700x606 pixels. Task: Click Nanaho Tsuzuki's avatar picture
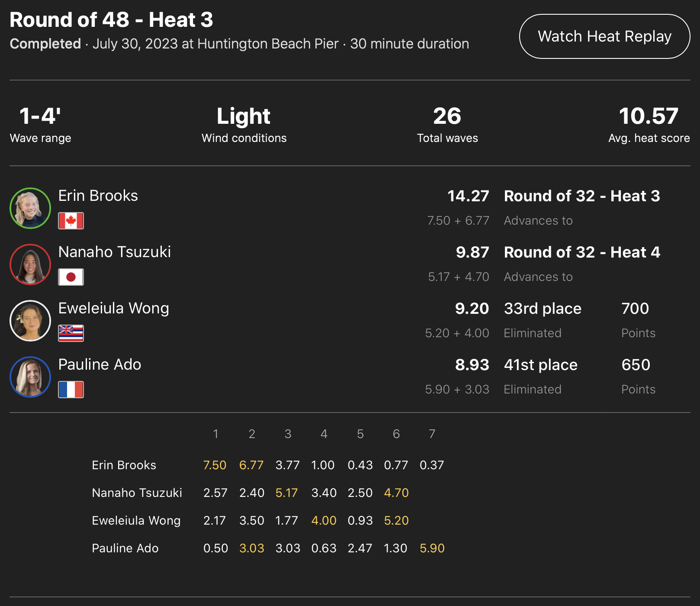coord(30,264)
